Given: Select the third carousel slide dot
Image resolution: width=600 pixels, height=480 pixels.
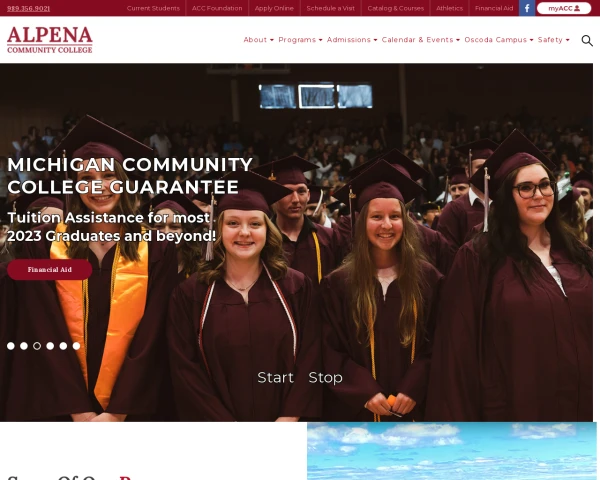Looking at the screenshot, I should click(x=37, y=346).
